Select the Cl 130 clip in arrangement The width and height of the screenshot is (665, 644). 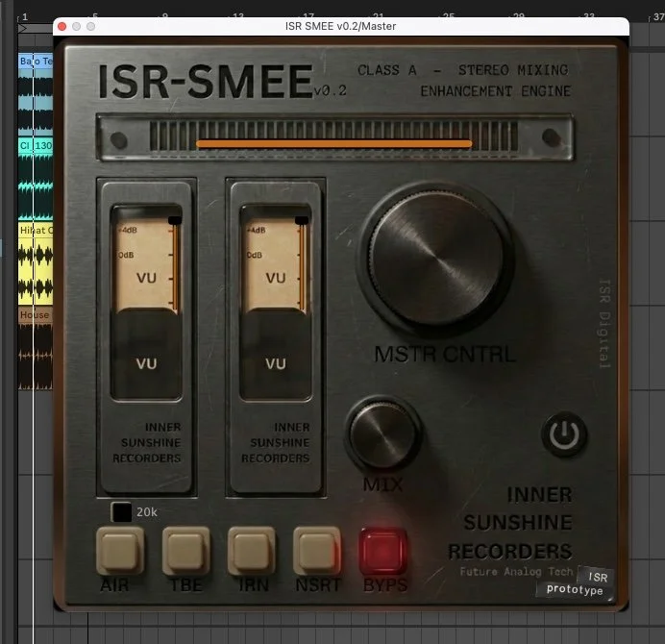click(36, 178)
